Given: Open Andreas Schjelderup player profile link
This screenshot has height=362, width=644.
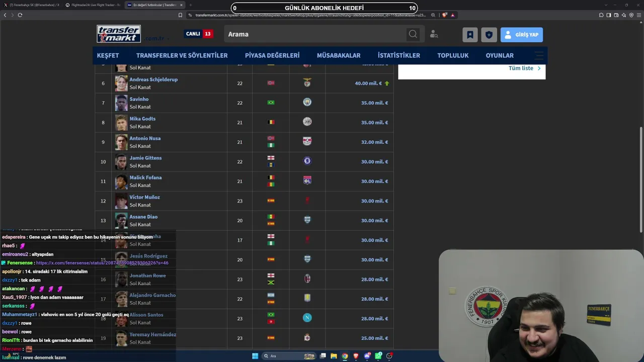Looking at the screenshot, I should pyautogui.click(x=153, y=79).
